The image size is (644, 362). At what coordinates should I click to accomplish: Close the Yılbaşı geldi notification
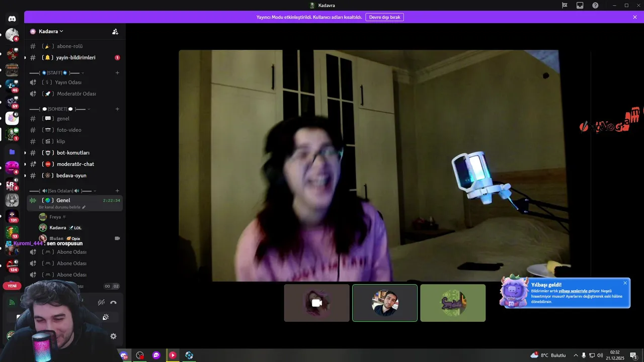click(625, 283)
